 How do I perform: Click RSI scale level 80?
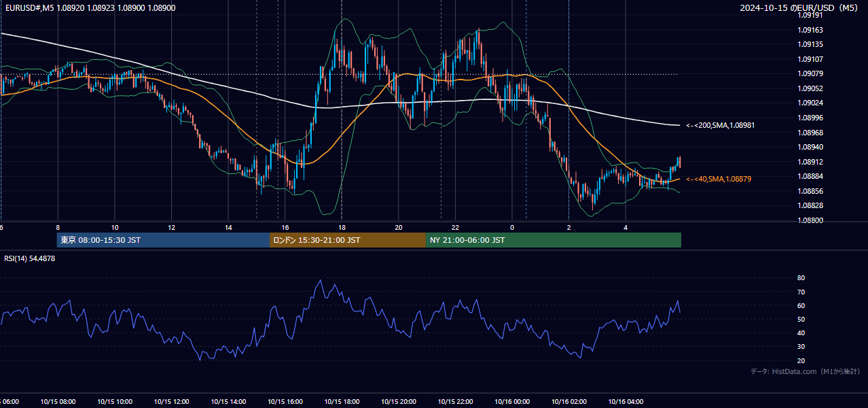[x=801, y=278]
